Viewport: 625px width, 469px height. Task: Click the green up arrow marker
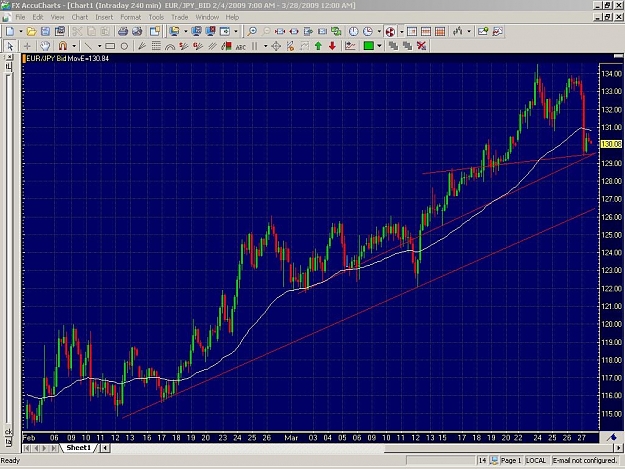click(318, 46)
